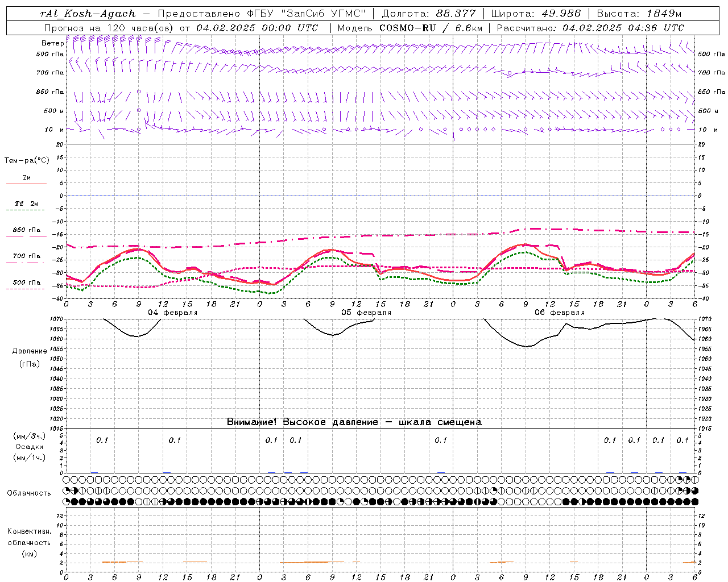This screenshot has width=728, height=582.
Task: Select the (гПа) unit label under Давление
Action: (x=29, y=364)
